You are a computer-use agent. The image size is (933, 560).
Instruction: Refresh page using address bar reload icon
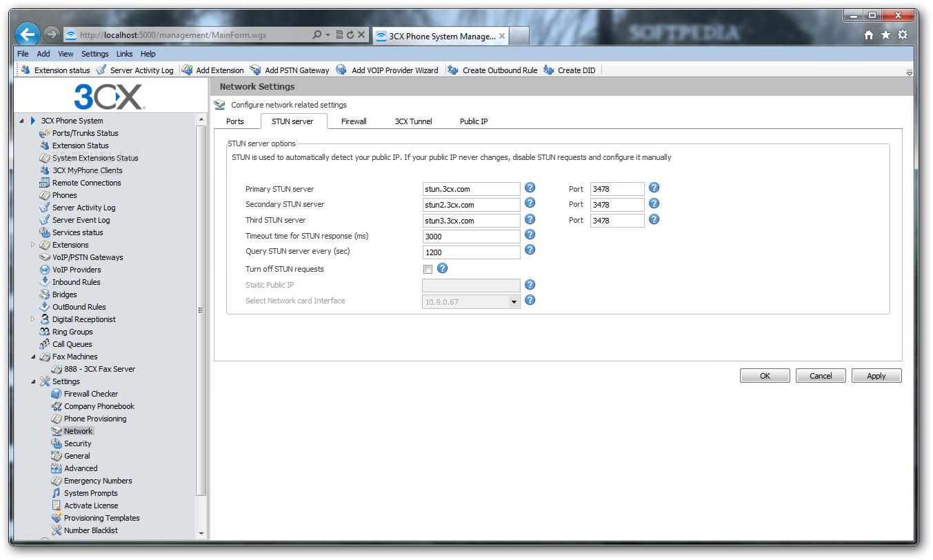351,34
